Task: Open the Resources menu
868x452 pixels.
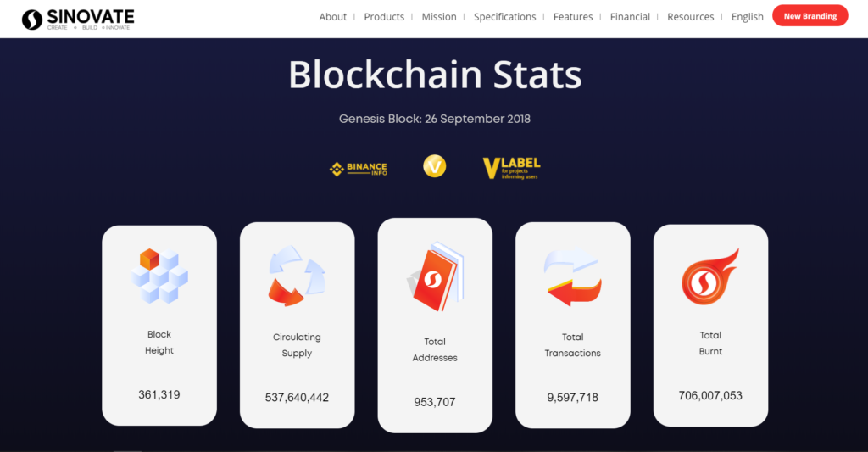Action: click(690, 17)
